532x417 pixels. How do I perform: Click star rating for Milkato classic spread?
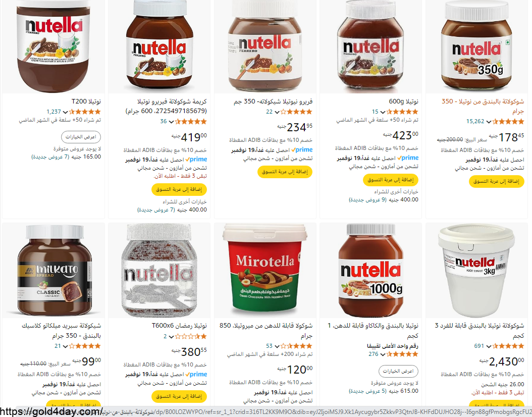point(85,346)
